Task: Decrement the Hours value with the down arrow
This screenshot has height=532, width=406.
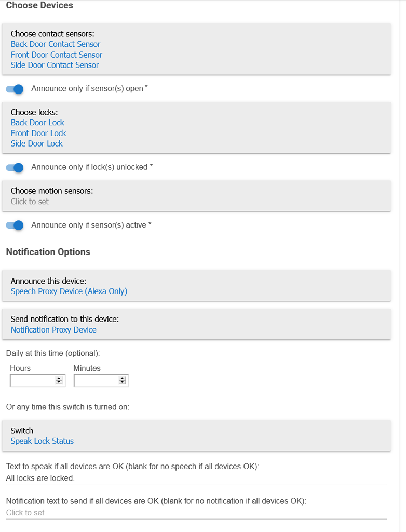Action: (59, 382)
